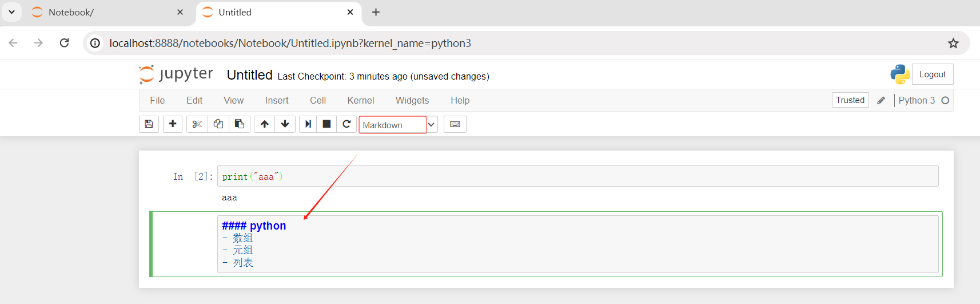980x304 pixels.
Task: Click the Last Checkpoint status text
Action: (x=383, y=76)
